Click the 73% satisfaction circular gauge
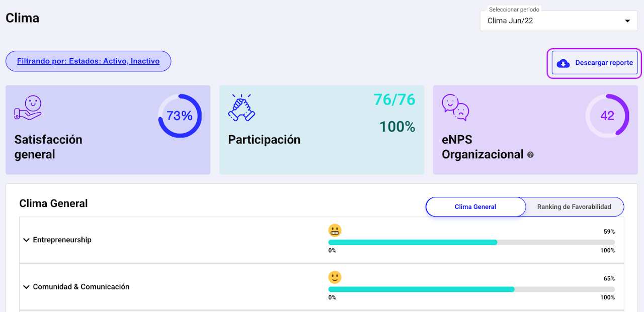Viewport: 644px width, 312px height. 180,116
